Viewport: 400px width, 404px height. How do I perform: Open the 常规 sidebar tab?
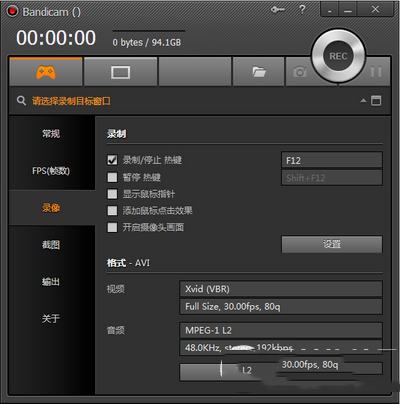coord(51,134)
